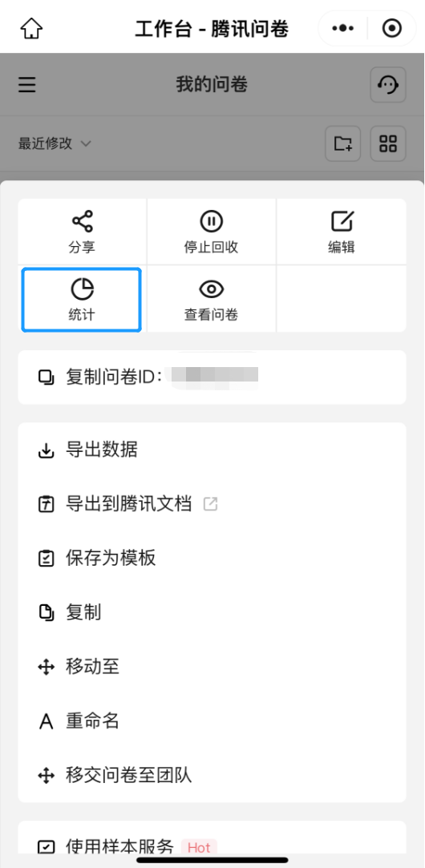Select 复制 to duplicate questionnaire

pyautogui.click(x=212, y=613)
